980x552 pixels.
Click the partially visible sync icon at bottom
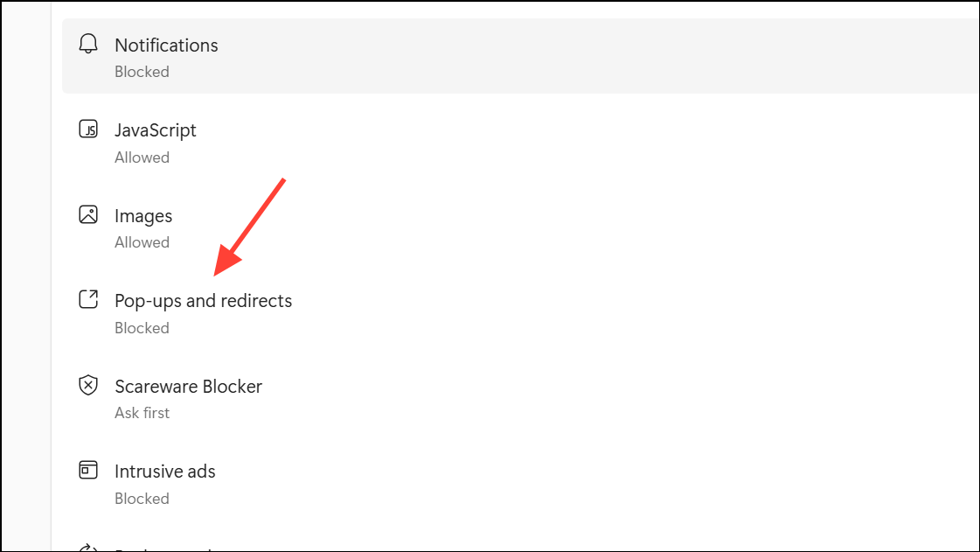[x=88, y=549]
